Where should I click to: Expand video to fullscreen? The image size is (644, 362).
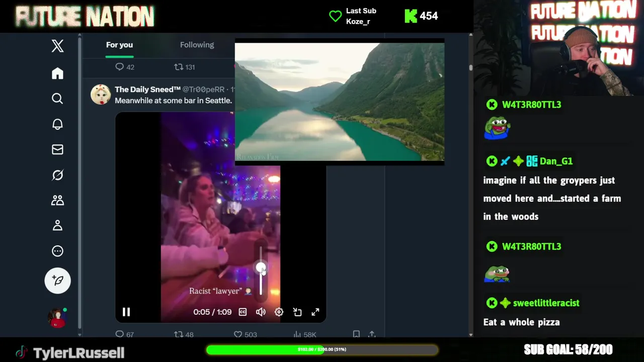(315, 312)
